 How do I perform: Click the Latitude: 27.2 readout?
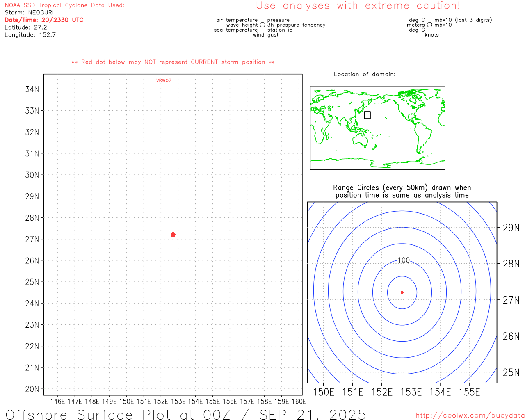click(26, 27)
